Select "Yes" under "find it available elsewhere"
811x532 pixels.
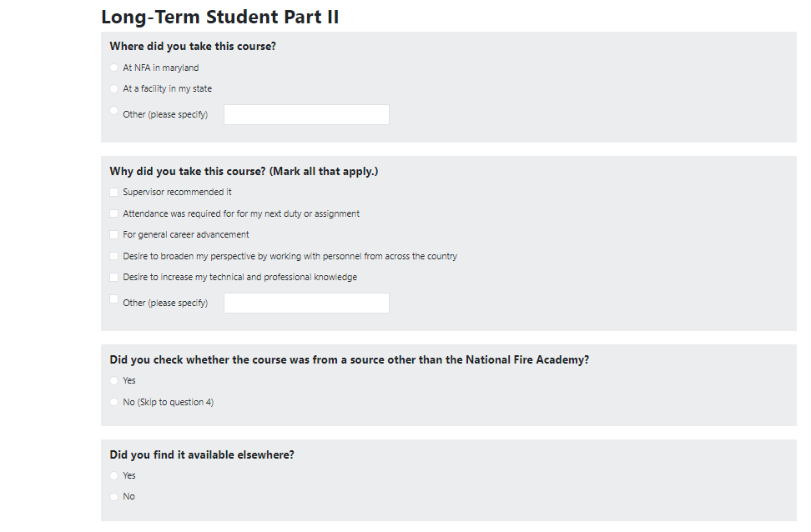114,475
